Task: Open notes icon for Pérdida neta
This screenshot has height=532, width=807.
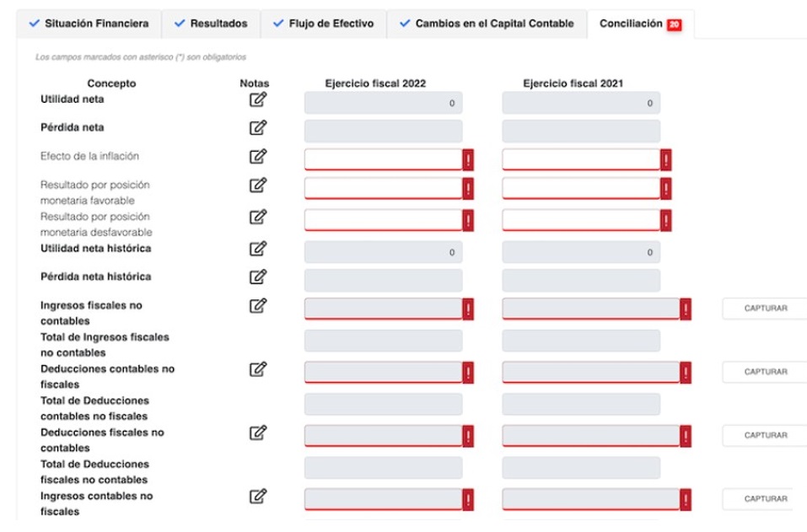Action: coord(258,127)
